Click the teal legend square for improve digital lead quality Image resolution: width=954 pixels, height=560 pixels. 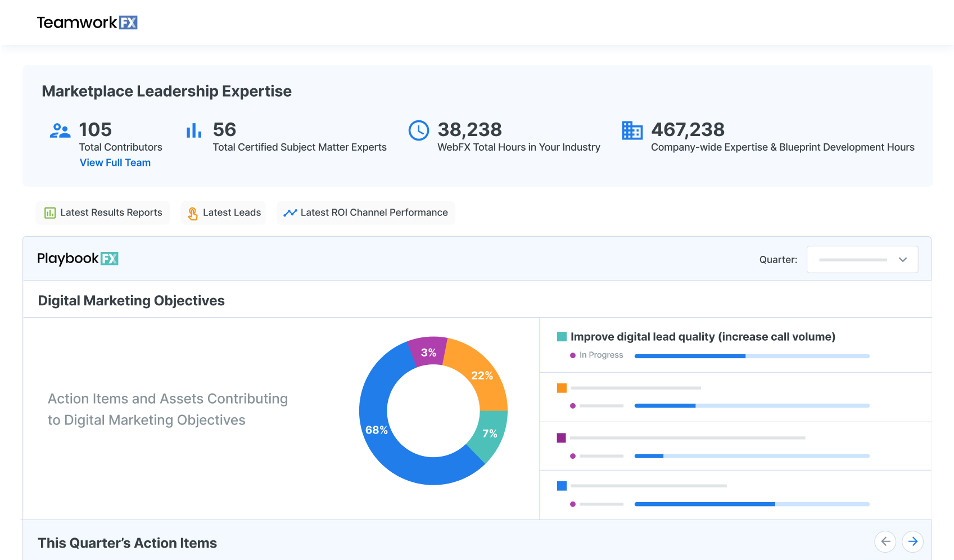click(560, 336)
